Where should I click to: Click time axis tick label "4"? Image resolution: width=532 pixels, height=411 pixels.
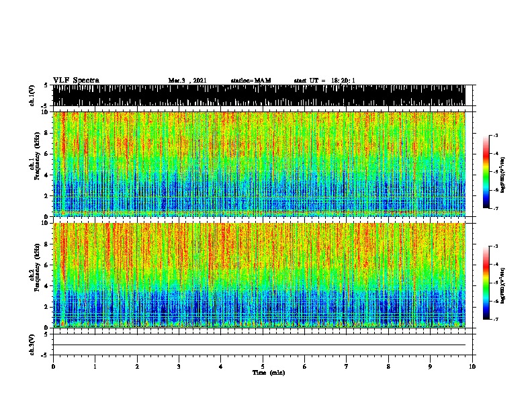[220, 367]
